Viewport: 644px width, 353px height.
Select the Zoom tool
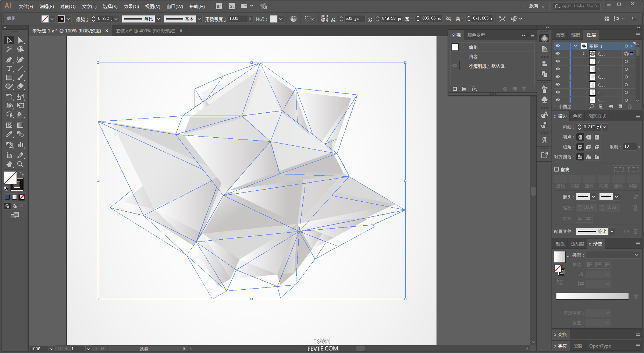tap(21, 164)
